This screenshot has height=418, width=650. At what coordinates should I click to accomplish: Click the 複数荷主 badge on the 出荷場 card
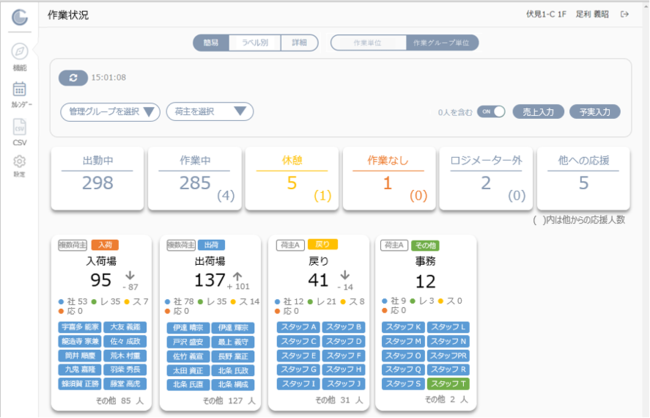[x=181, y=245]
